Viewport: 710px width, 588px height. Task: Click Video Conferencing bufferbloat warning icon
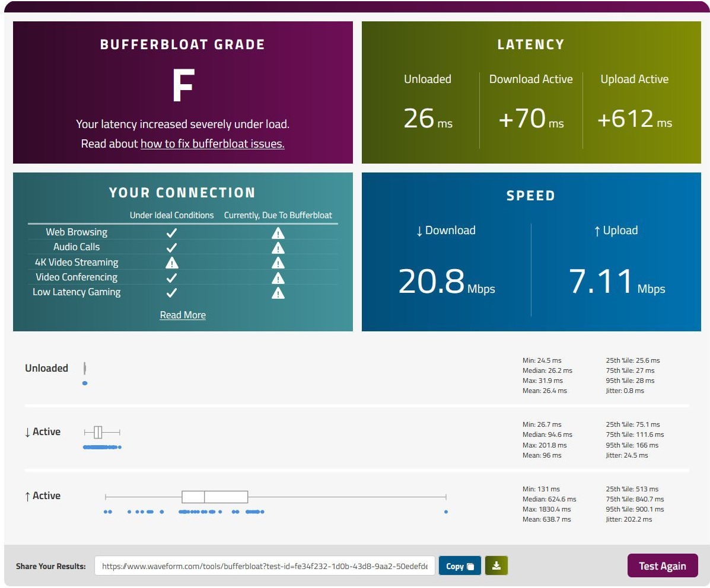pyautogui.click(x=278, y=278)
